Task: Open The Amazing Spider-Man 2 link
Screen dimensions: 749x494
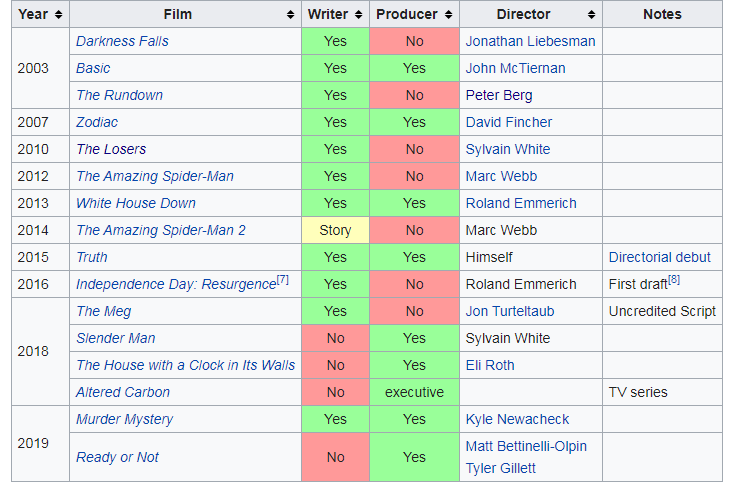Action: 161,230
